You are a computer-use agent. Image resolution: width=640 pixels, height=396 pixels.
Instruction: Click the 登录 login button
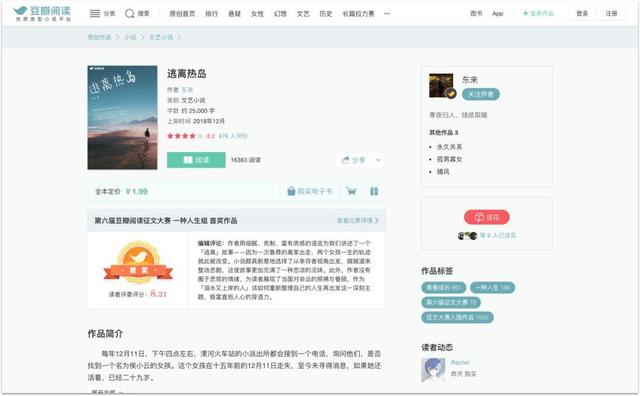582,13
